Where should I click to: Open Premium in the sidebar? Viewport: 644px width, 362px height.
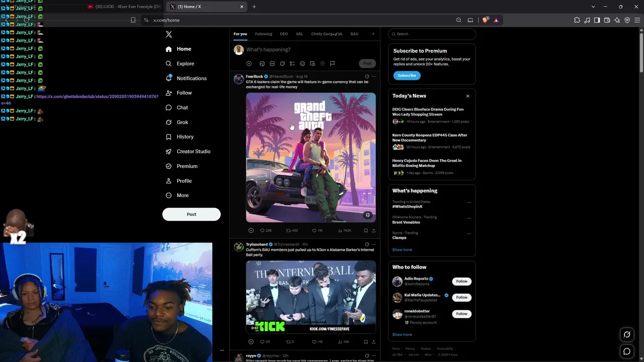click(182, 166)
